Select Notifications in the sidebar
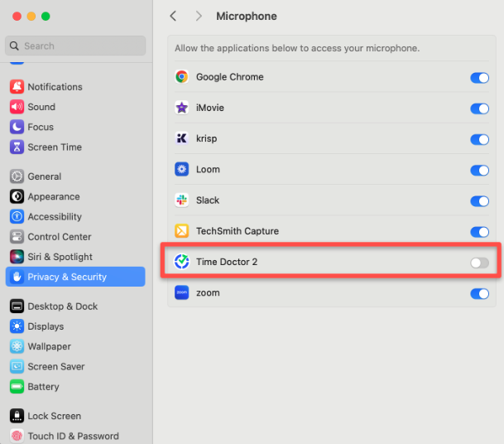 coord(55,87)
